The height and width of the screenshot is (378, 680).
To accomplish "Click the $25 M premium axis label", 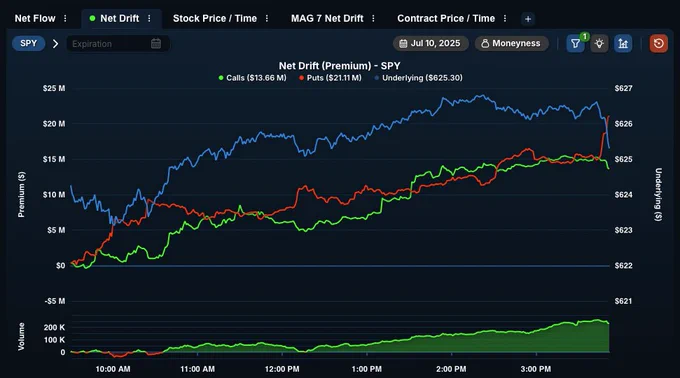I will [54, 88].
